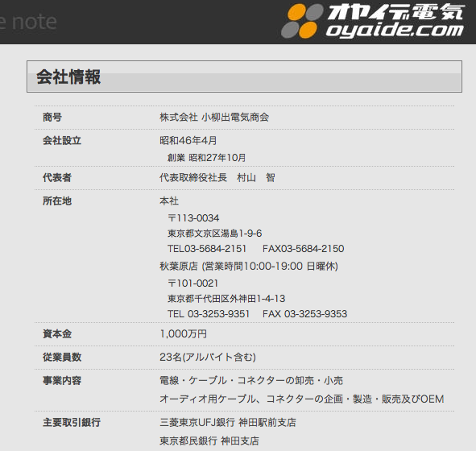The width and height of the screenshot is (476, 451).
Task: Select the postal code 〒101-0021
Action: pyautogui.click(x=192, y=283)
